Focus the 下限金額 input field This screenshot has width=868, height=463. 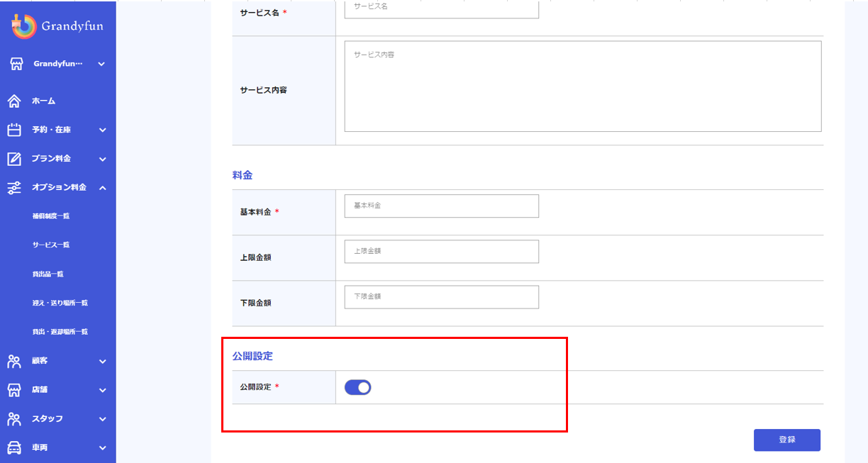tap(442, 297)
